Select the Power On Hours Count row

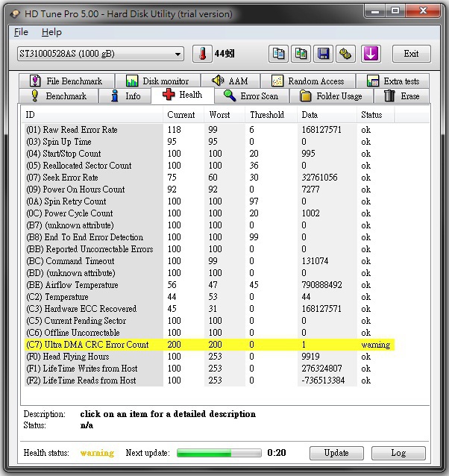[x=210, y=189]
